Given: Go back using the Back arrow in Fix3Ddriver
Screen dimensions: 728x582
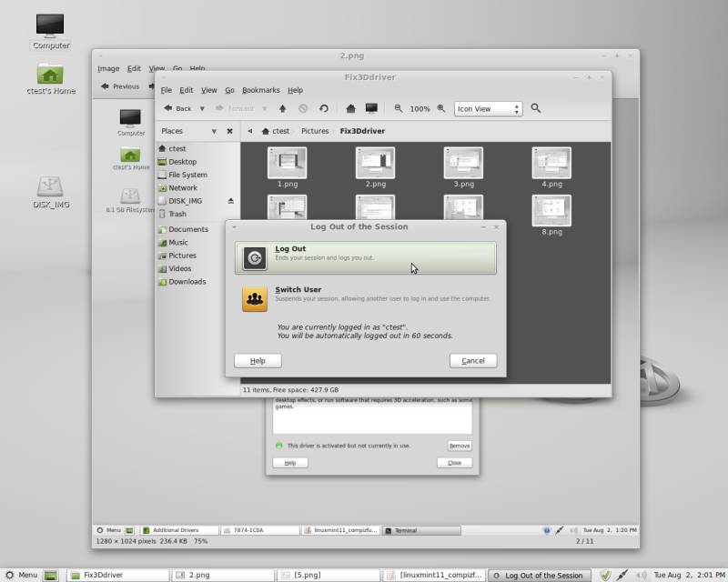Looking at the screenshot, I should pos(177,108).
